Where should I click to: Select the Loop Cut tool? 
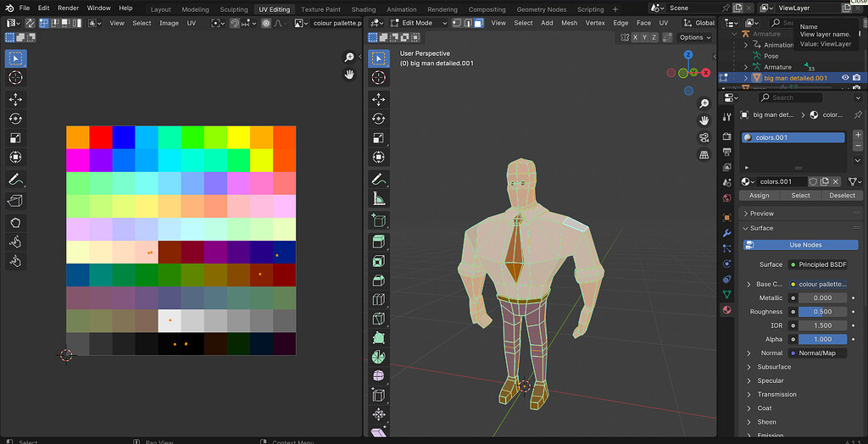(379, 300)
